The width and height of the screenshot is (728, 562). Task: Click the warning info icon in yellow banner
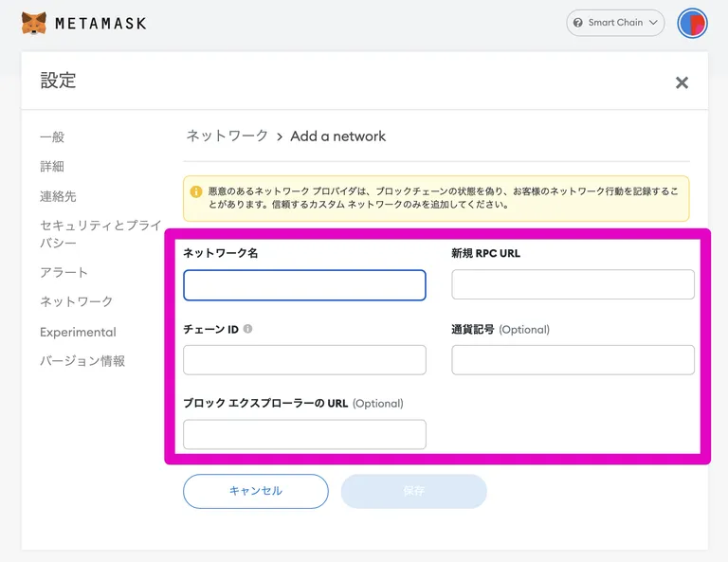coord(196,191)
